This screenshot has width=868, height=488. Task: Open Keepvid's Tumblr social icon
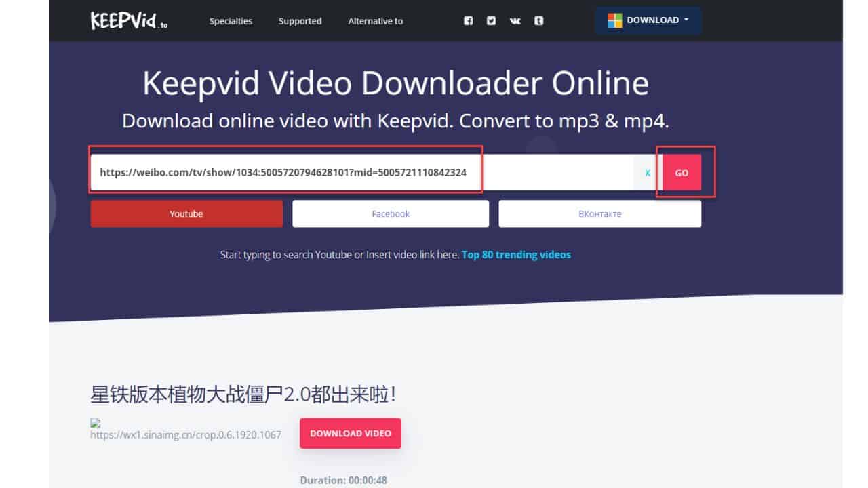[538, 21]
